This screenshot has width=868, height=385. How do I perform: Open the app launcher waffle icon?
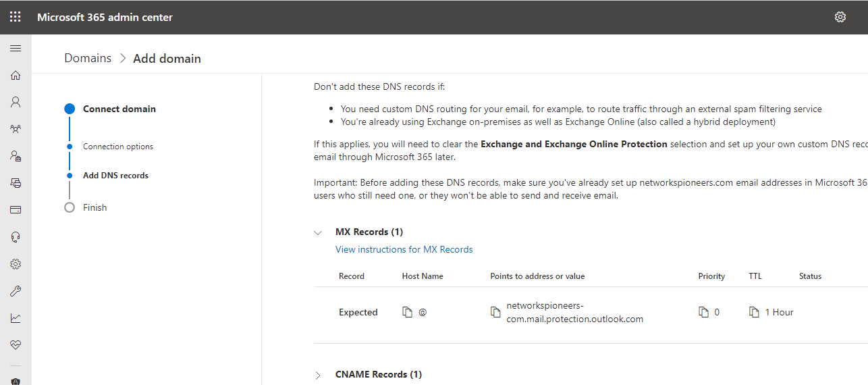click(15, 17)
